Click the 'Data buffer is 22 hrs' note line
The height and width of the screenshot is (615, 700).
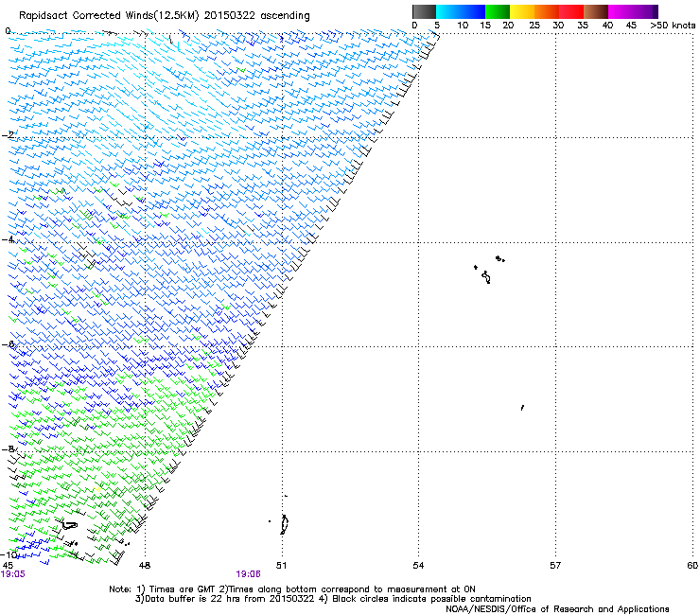coord(333,599)
